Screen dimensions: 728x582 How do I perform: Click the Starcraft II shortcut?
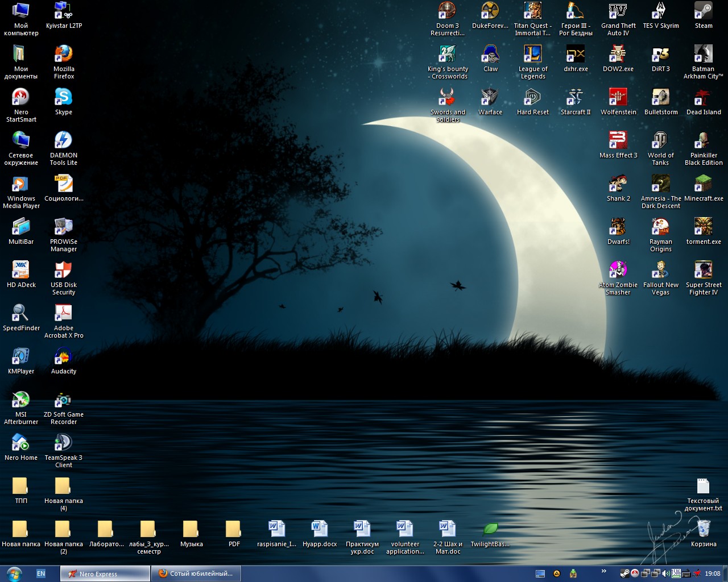point(576,98)
